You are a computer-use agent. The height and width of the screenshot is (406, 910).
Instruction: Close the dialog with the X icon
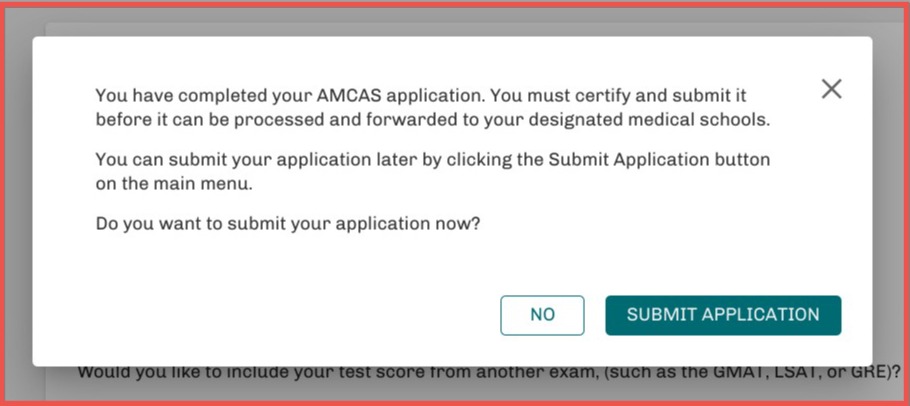pyautogui.click(x=831, y=89)
